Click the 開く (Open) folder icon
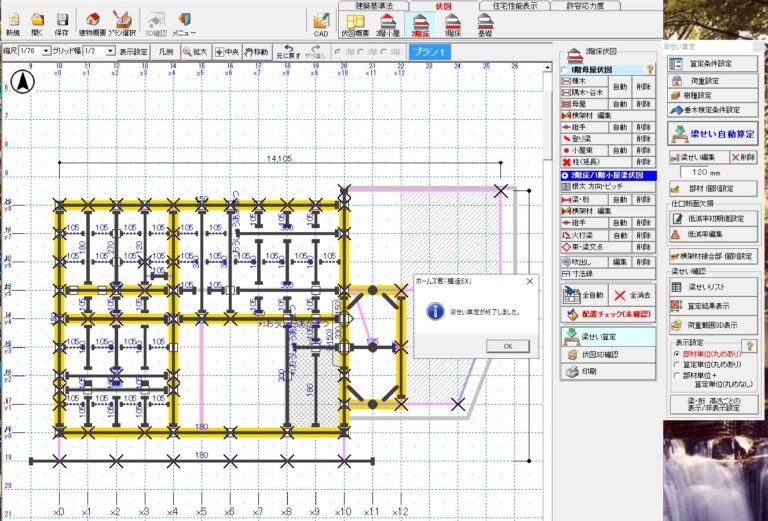Viewport: 768px width, 521px height. click(37, 24)
